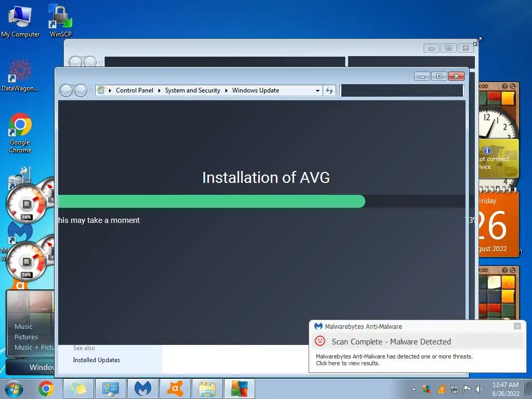This screenshot has height=399, width=532.
Task: Click 'his may take a moment' text
Action: [x=99, y=220]
